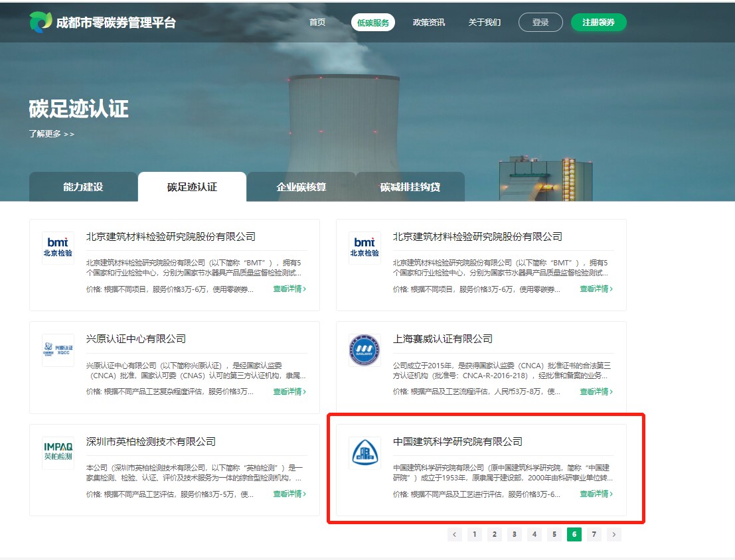Switch to the 企业碳核算 tab
This screenshot has width=735, height=560.
pyautogui.click(x=301, y=187)
